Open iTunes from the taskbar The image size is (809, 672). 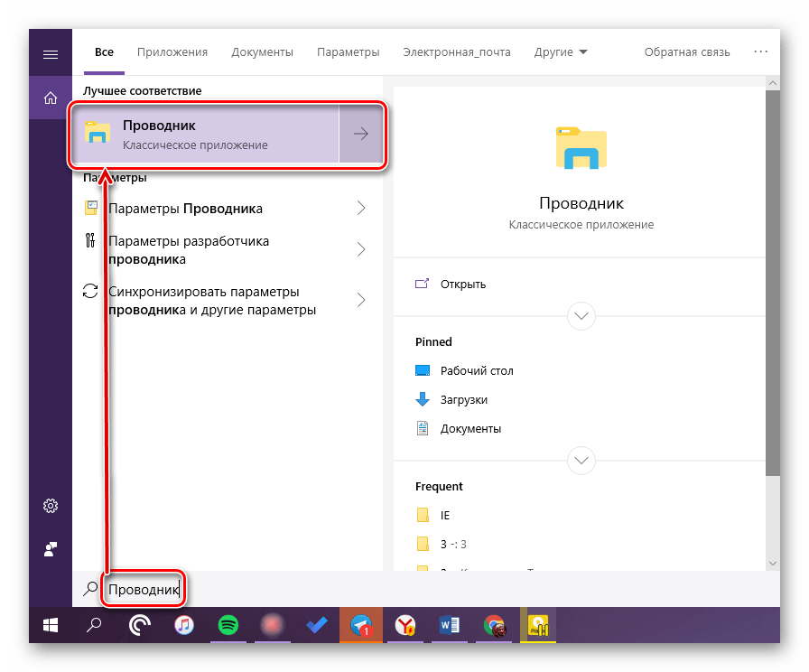(183, 624)
